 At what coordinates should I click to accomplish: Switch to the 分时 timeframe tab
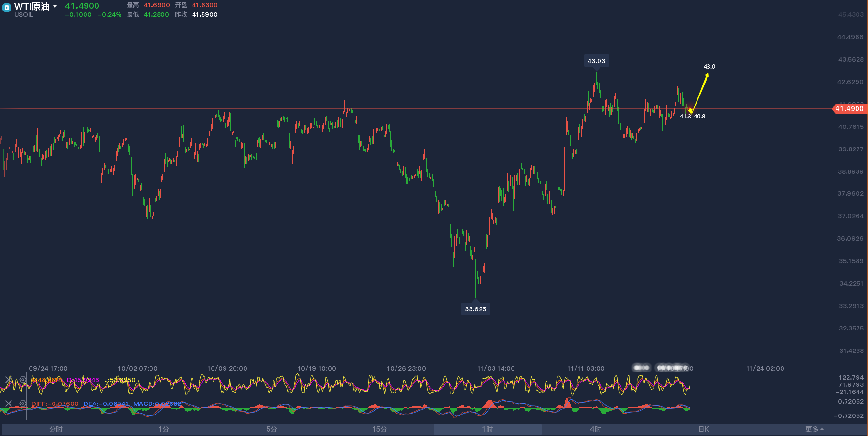click(56, 429)
